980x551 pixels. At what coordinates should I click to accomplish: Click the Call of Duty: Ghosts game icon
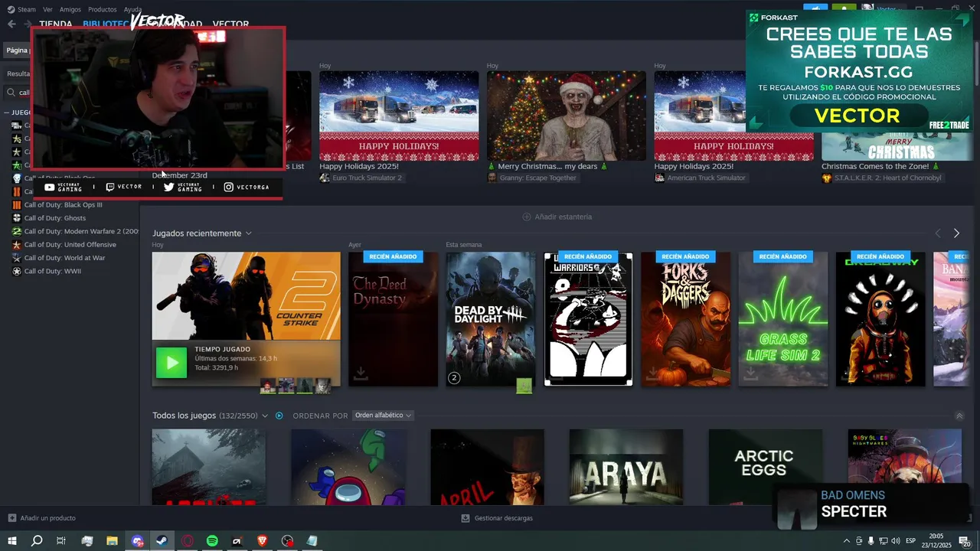[x=17, y=218]
